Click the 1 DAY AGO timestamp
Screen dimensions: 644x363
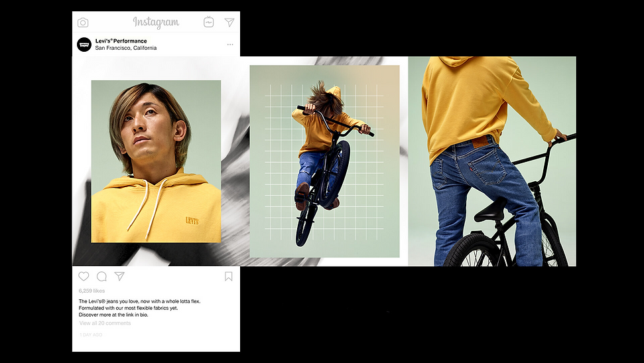click(x=91, y=334)
